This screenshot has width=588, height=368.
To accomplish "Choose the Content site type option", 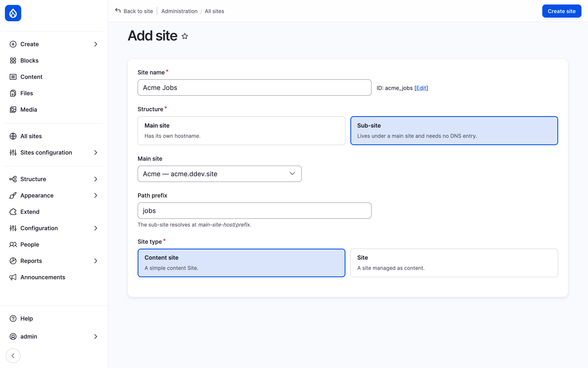I will pos(241,263).
